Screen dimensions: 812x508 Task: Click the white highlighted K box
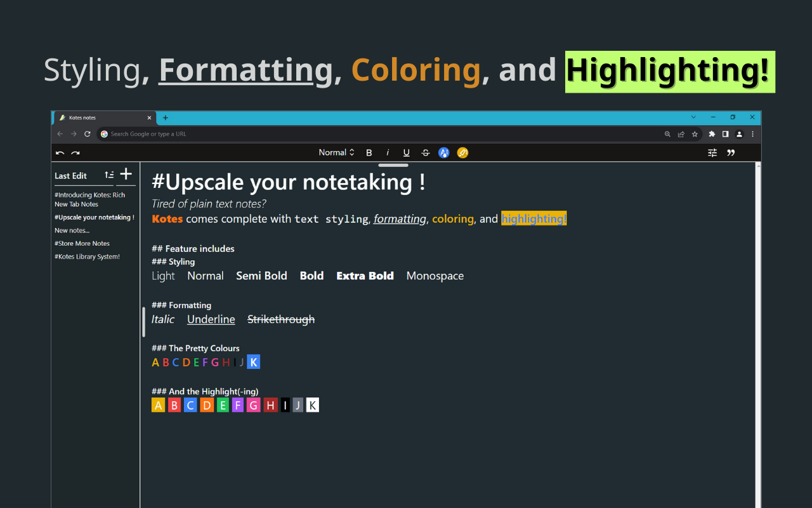coord(313,405)
